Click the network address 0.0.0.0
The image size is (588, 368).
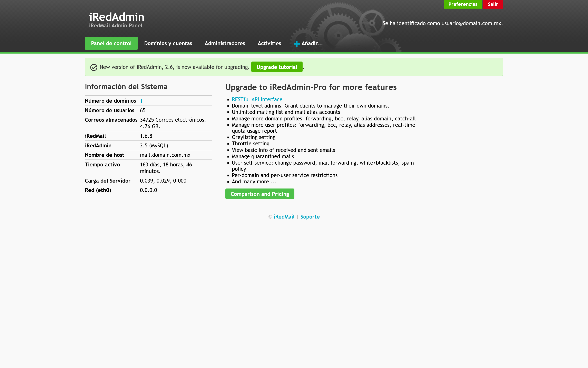click(x=148, y=190)
